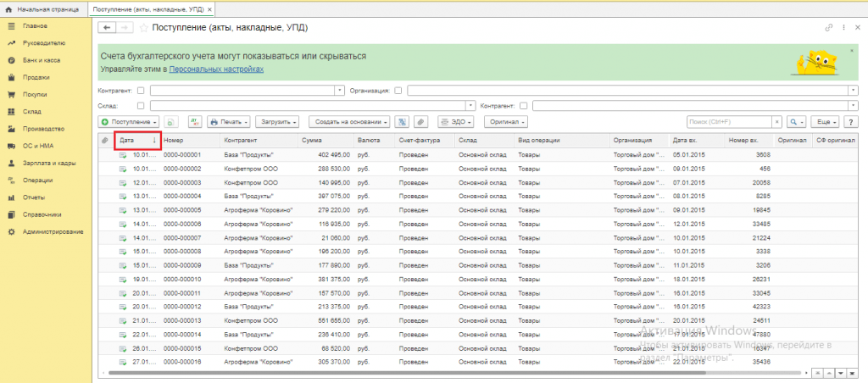Click the Дт/Кт postings icon in toolbar

195,122
